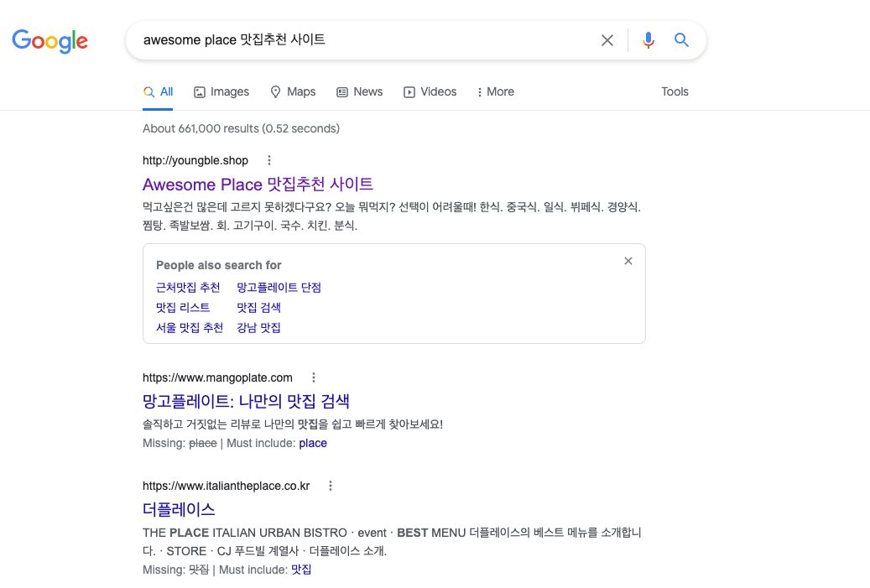Open the 더플레이스 result title
This screenshot has width=870, height=588.
[x=179, y=509]
